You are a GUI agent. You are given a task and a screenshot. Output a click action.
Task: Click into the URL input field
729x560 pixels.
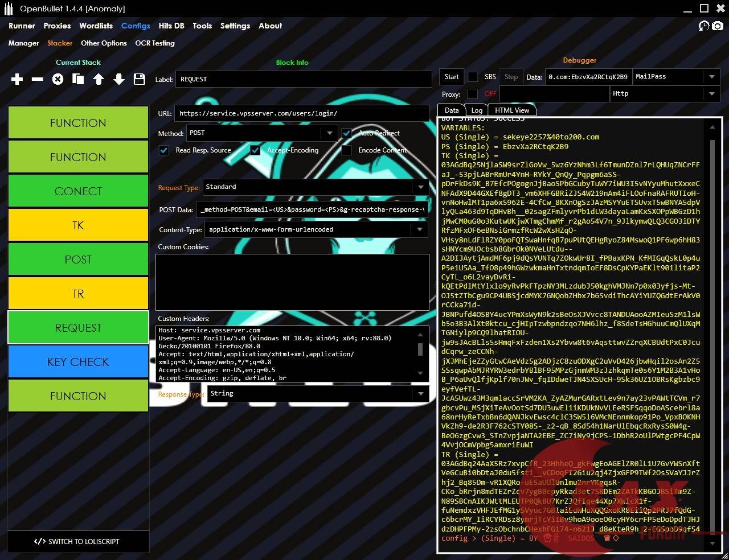pyautogui.click(x=302, y=113)
